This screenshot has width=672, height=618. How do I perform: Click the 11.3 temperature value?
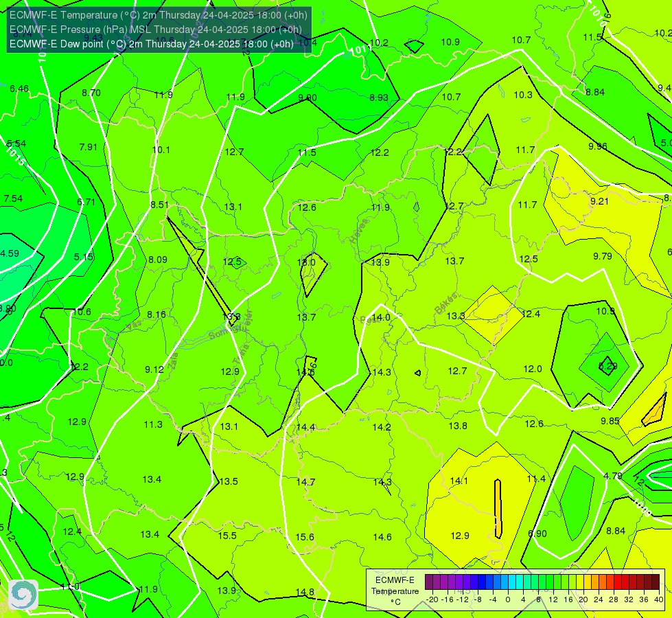point(153,424)
